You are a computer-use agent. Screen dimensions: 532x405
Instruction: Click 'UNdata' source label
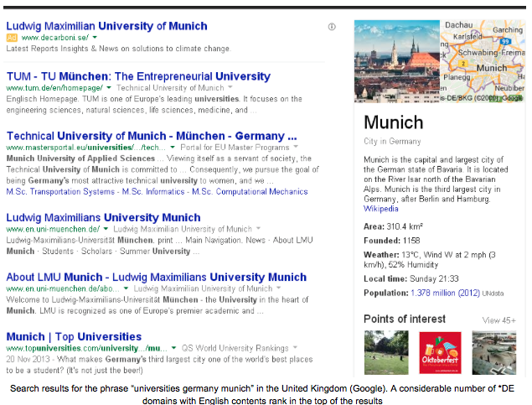(493, 293)
